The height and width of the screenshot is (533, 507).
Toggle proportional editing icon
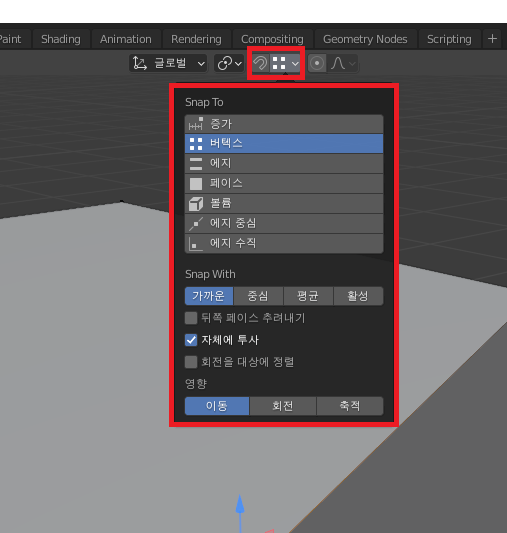pyautogui.click(x=317, y=63)
